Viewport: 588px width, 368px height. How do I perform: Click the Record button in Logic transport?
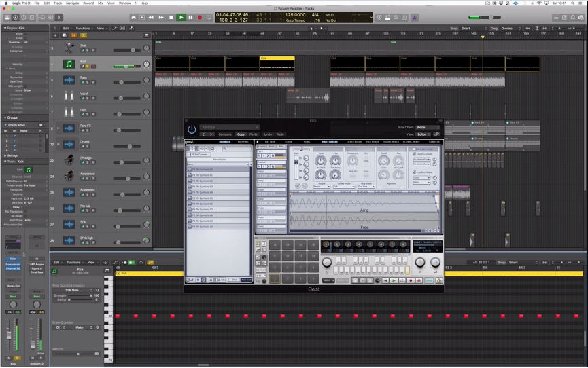(x=200, y=17)
